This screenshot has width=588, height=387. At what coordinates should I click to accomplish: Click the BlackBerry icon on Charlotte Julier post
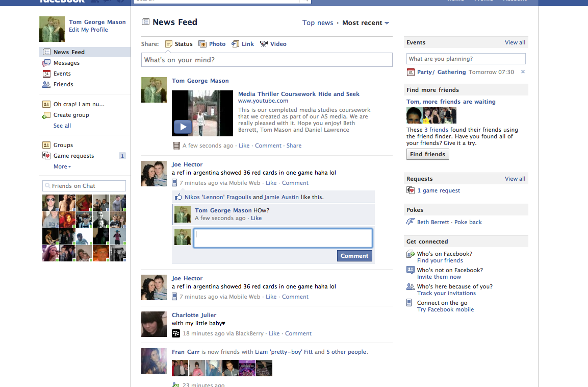[x=176, y=333]
